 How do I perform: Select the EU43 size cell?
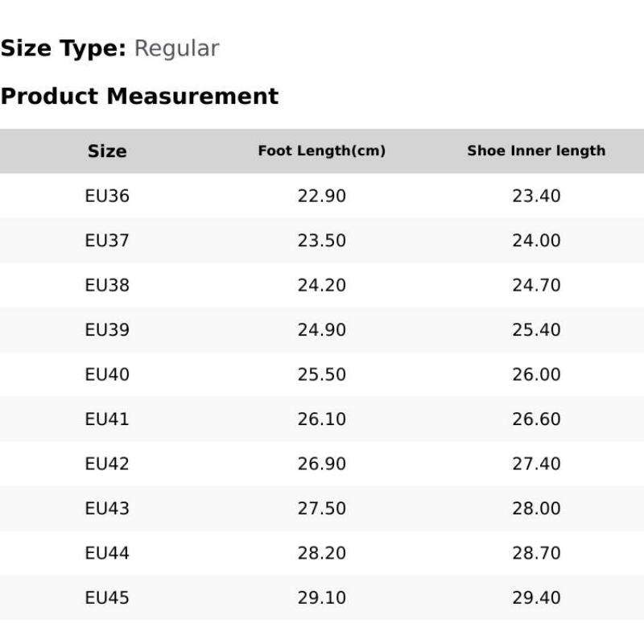click(x=107, y=509)
